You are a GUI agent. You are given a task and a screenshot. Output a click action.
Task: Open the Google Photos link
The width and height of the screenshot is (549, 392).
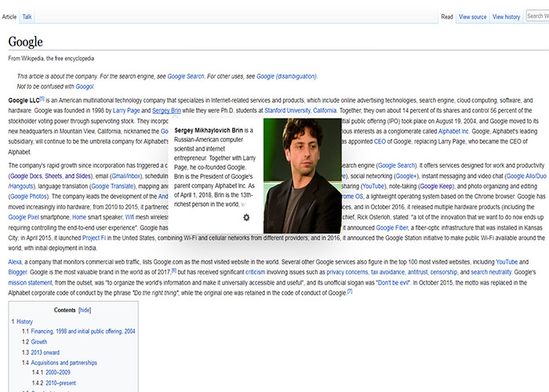(28, 196)
